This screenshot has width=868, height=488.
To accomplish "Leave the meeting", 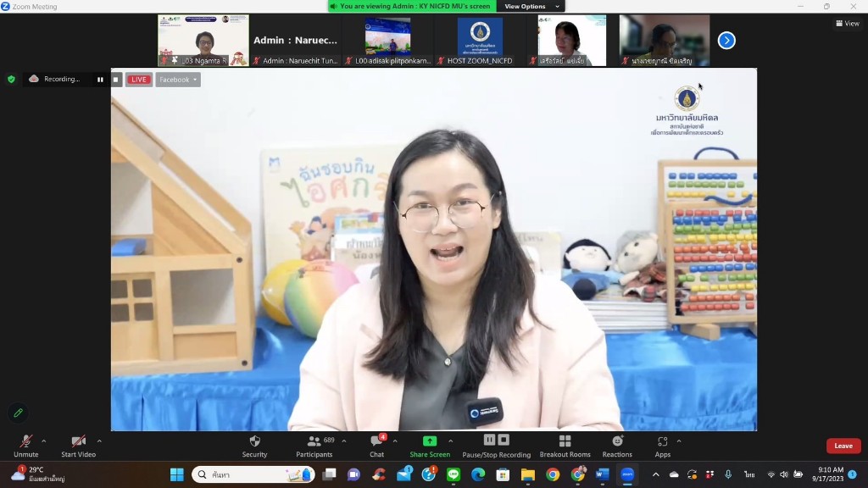I will pyautogui.click(x=843, y=446).
